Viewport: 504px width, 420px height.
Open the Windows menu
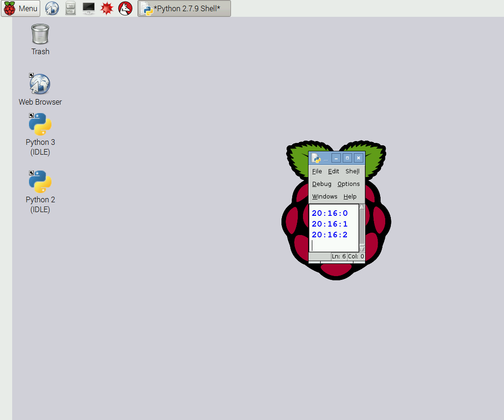coord(324,196)
